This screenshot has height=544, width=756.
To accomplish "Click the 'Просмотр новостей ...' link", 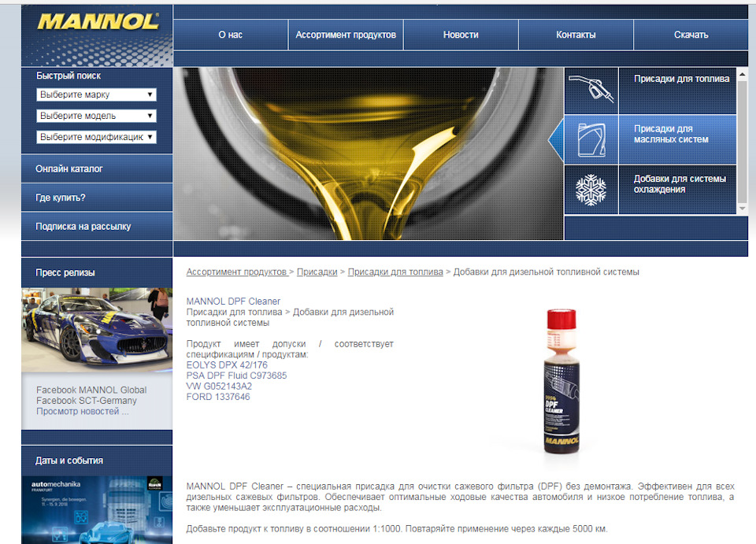I will tap(83, 411).
